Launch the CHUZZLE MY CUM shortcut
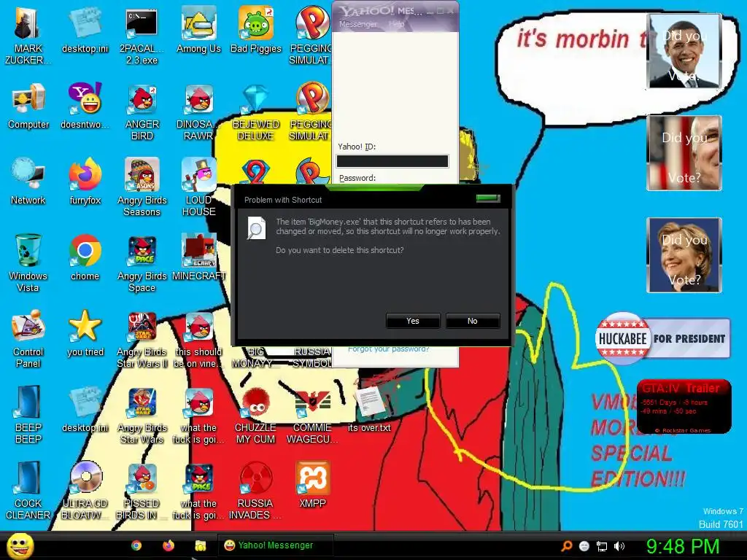The width and height of the screenshot is (747, 560). pos(256,414)
